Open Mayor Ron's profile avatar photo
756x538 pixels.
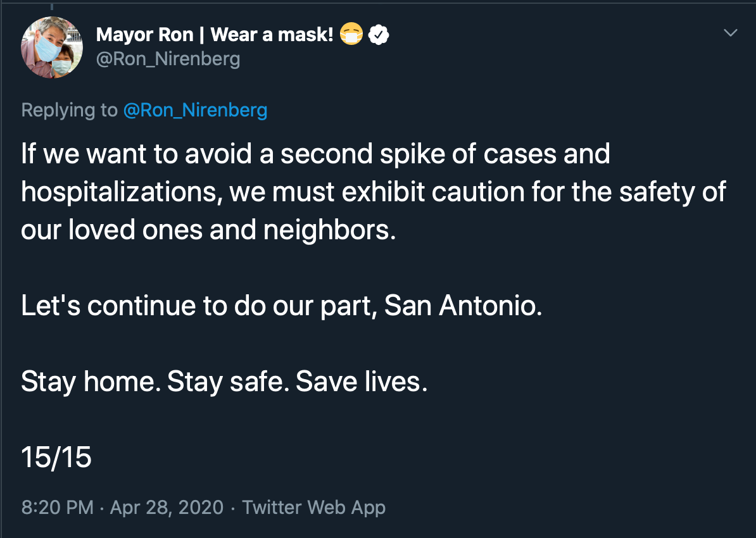[52, 47]
